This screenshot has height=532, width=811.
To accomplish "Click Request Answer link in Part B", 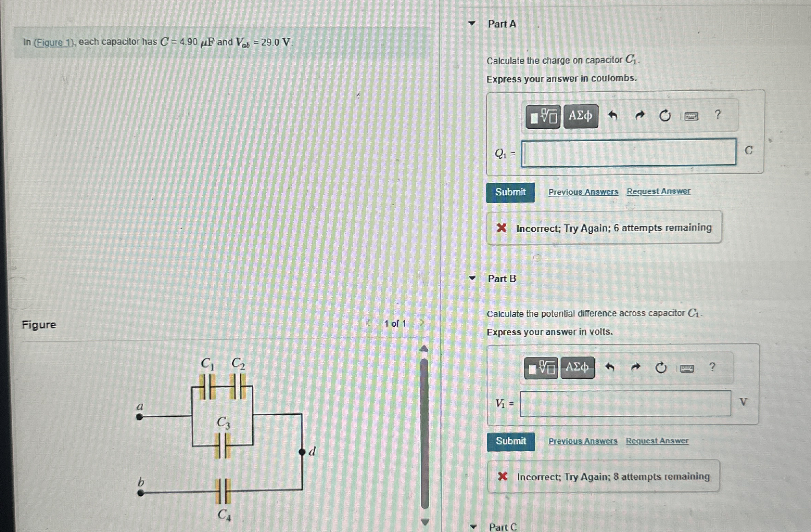I will 657,441.
